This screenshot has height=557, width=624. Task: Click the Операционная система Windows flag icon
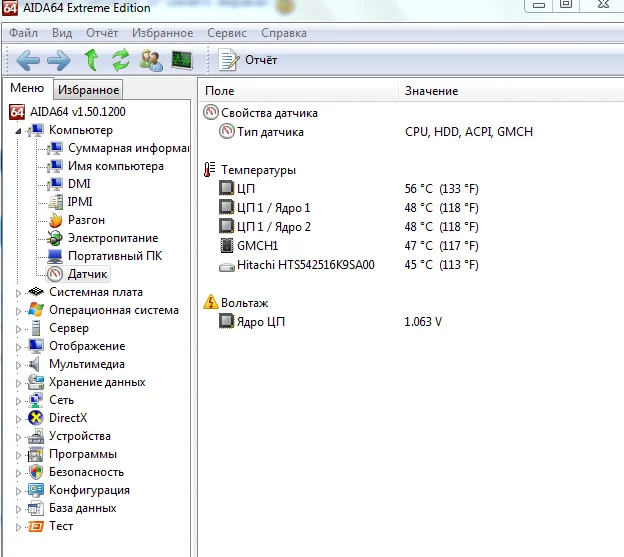(x=36, y=310)
